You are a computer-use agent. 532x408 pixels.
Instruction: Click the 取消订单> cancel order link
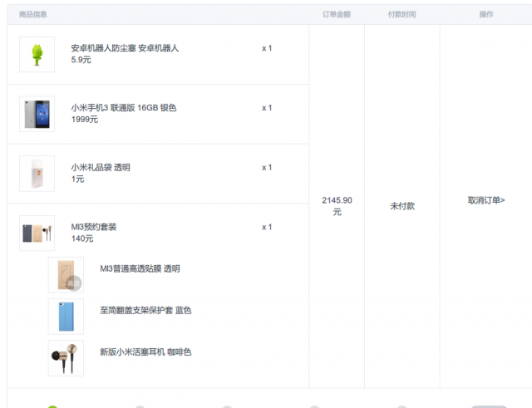(x=486, y=200)
